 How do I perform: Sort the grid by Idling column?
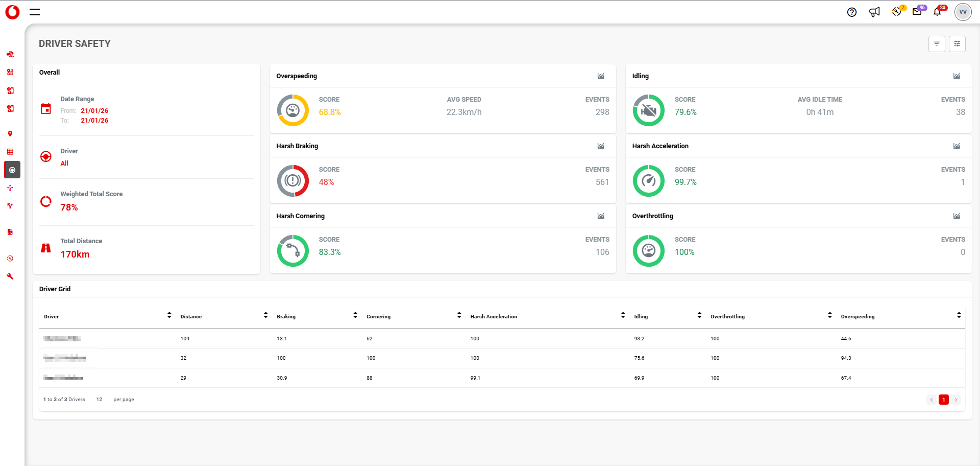pyautogui.click(x=699, y=316)
